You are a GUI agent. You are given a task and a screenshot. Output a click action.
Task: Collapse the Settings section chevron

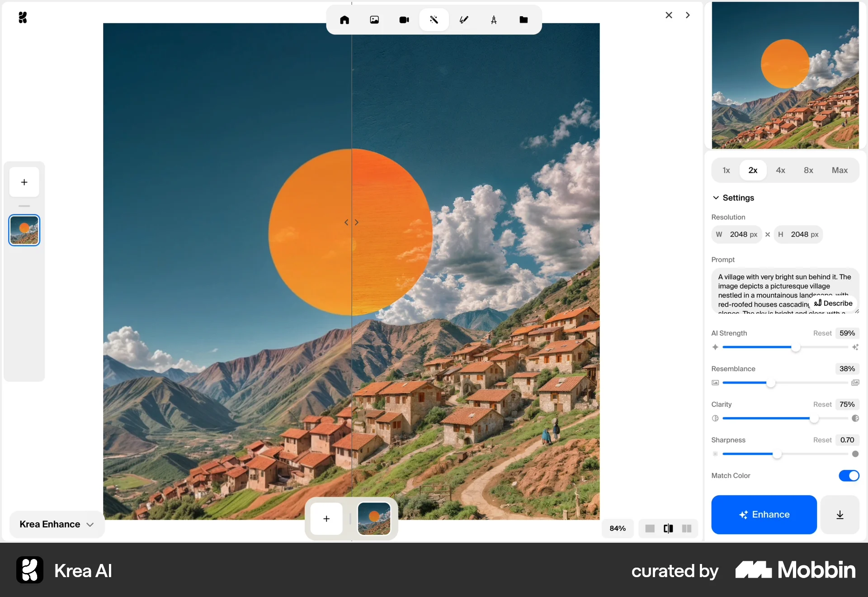pyautogui.click(x=716, y=198)
